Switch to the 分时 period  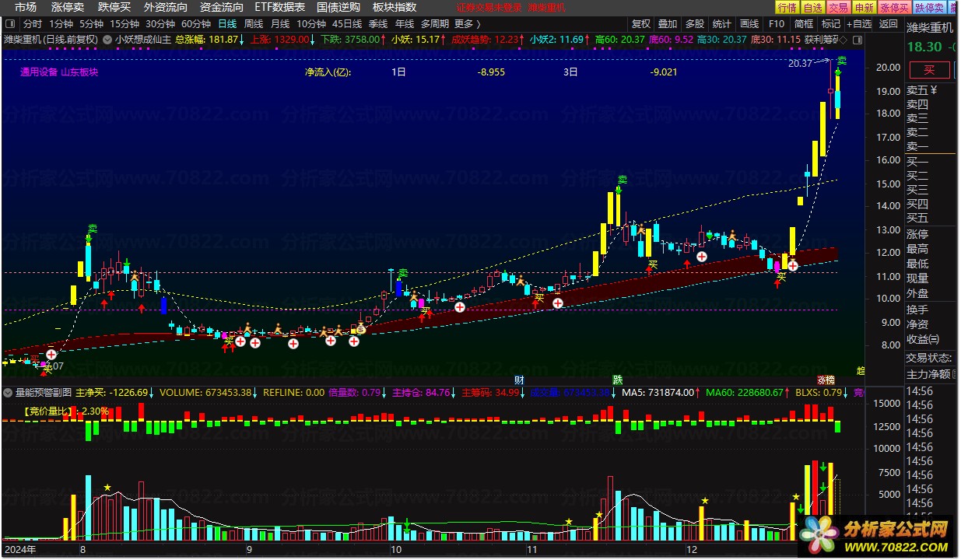coord(33,23)
